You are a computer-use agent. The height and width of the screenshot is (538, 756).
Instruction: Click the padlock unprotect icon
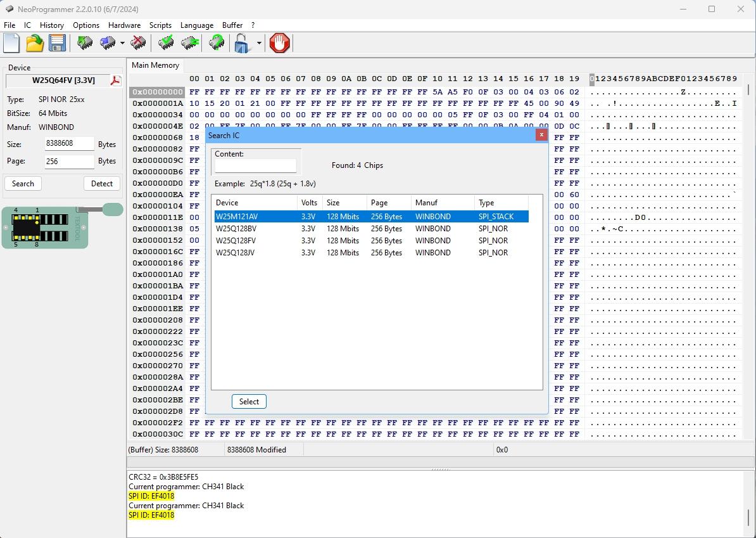pos(242,44)
